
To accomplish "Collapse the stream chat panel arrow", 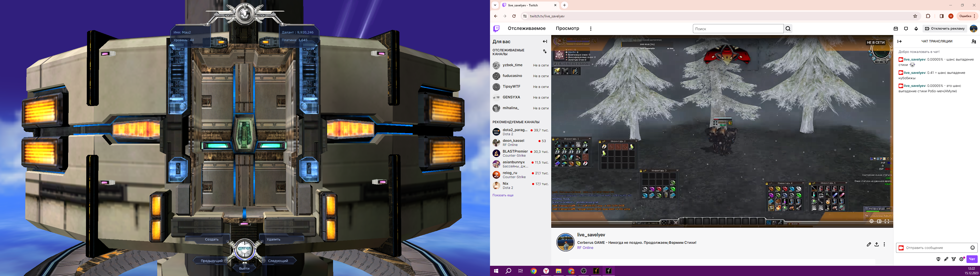I will pyautogui.click(x=899, y=41).
